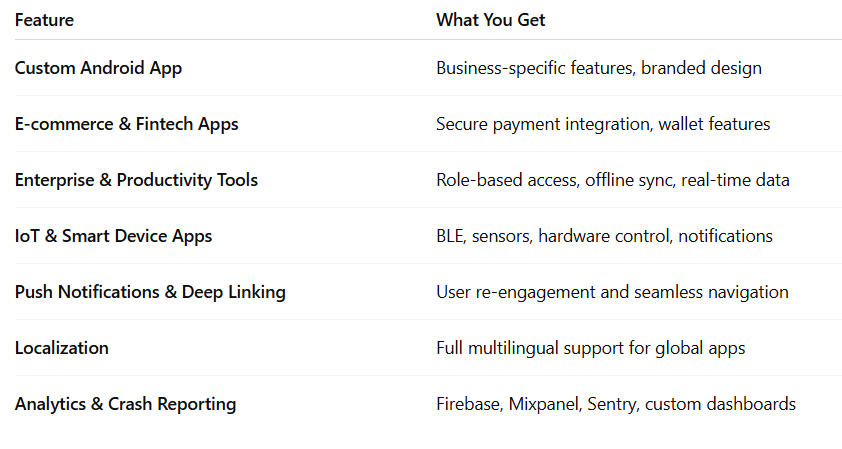Click the word "Mixpanel" in the table
The image size is (842, 449).
point(544,404)
